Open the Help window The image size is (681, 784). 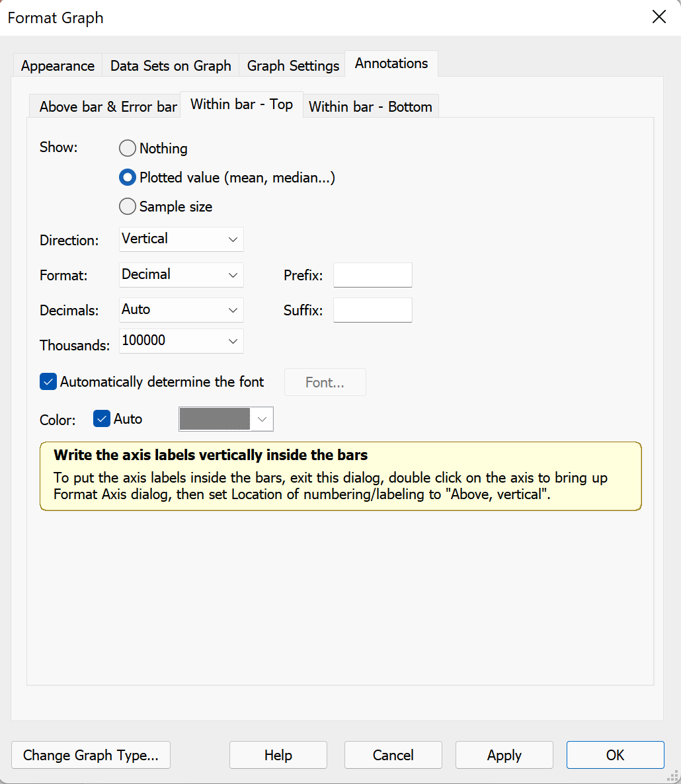tap(278, 755)
